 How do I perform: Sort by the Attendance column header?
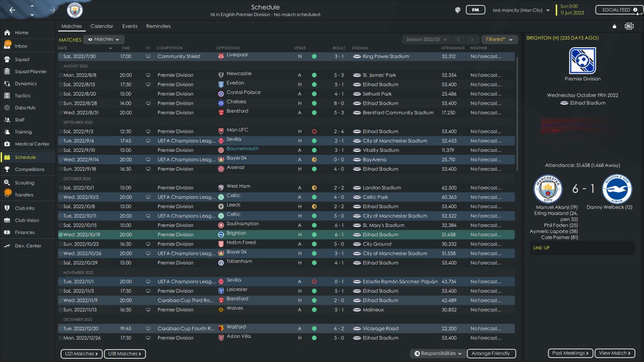453,48
